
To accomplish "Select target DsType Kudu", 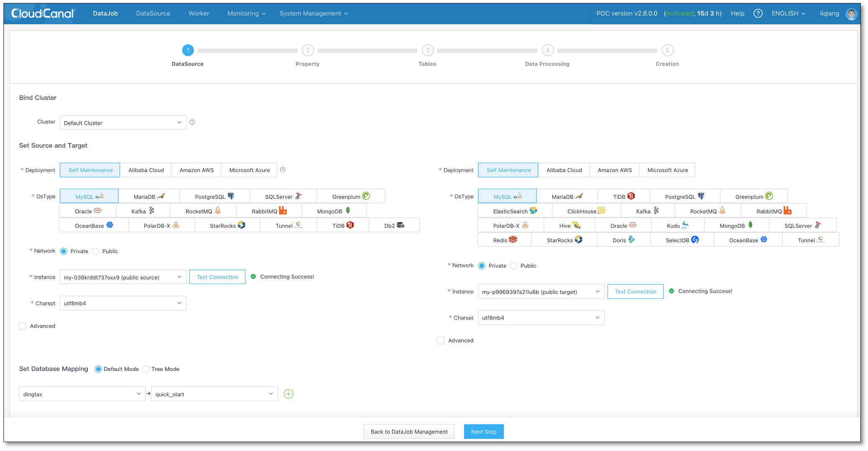I will click(x=678, y=225).
